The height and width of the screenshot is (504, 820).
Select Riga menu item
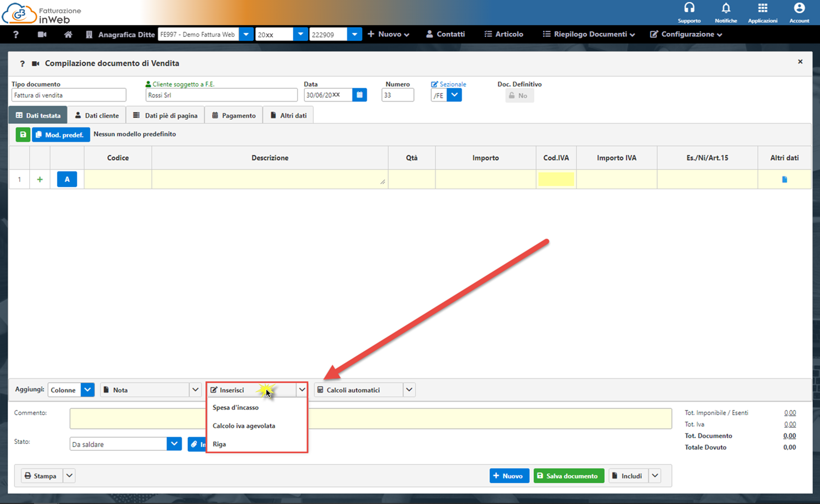tap(219, 444)
